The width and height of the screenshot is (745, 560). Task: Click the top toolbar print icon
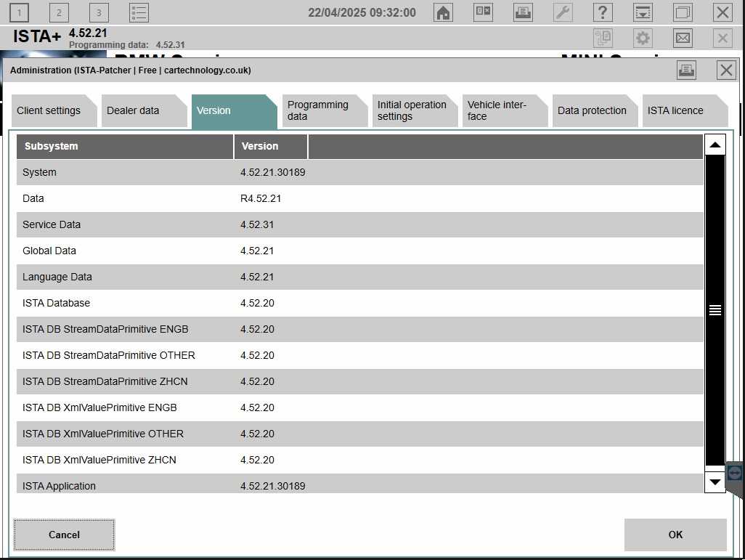click(523, 12)
